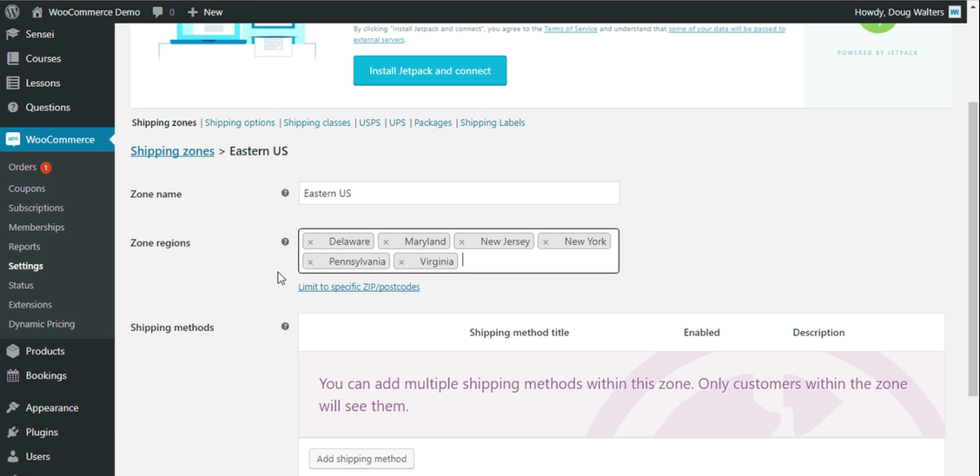Open the WordPress logo menu

(12, 11)
